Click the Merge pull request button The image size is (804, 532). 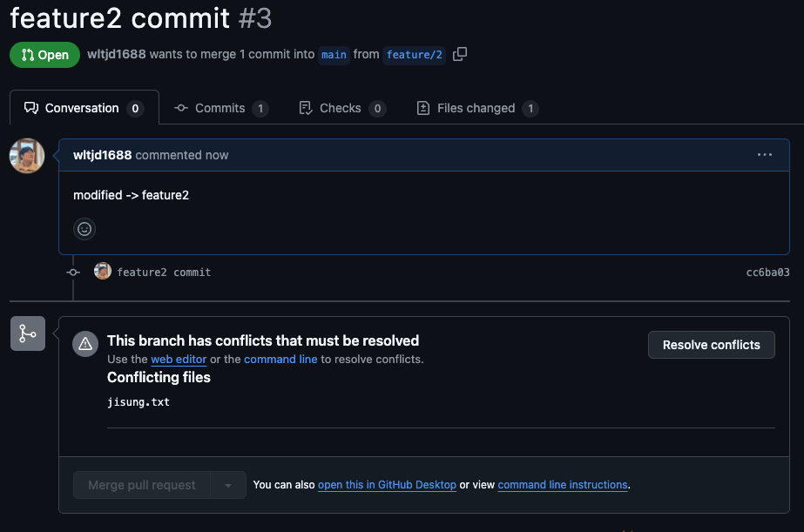(x=142, y=485)
